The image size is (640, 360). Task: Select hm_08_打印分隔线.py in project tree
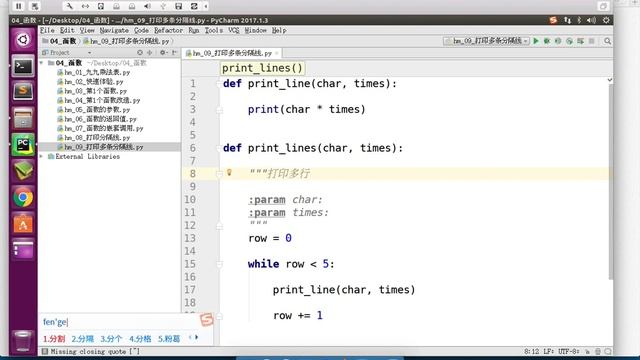93,138
